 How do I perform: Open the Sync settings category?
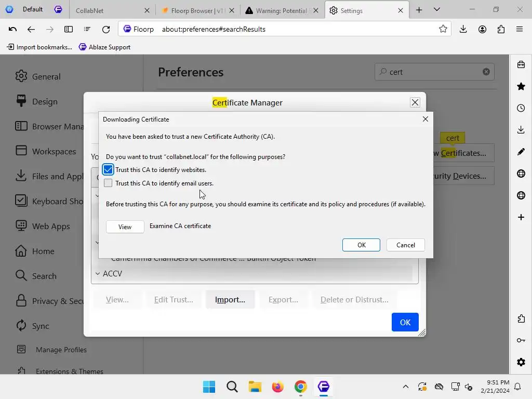point(33,326)
